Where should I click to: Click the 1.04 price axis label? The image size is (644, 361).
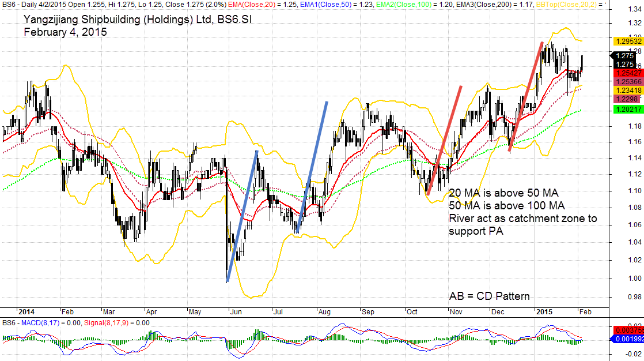pos(635,242)
